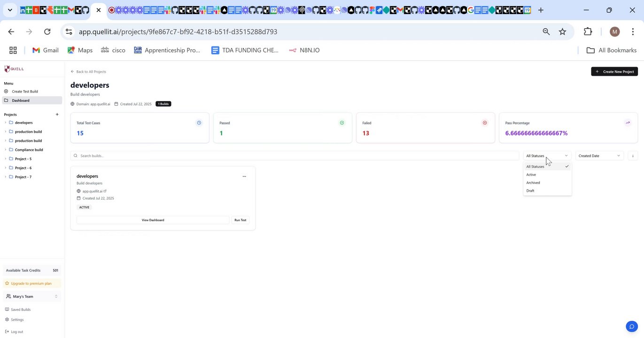Click Available Task Credits 501 box

coord(32,270)
